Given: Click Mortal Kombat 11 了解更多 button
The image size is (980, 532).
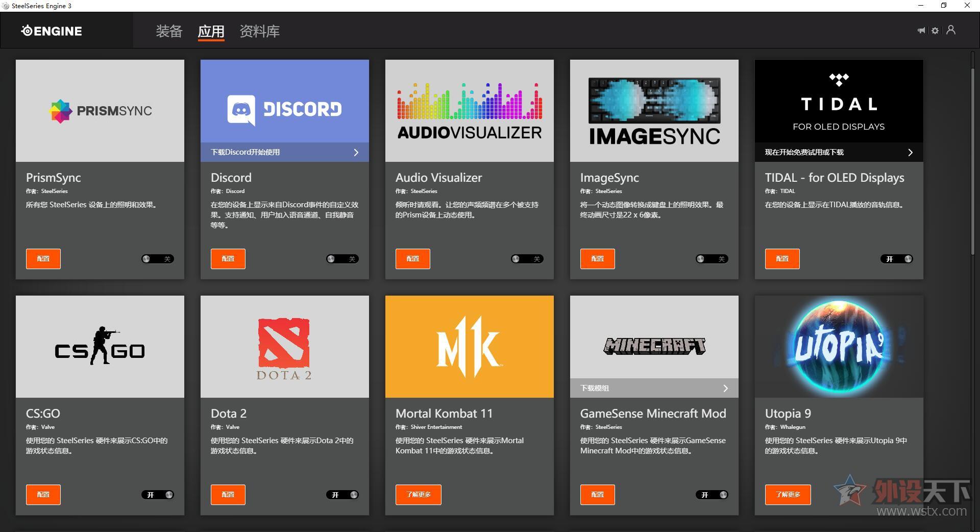Looking at the screenshot, I should pos(419,495).
